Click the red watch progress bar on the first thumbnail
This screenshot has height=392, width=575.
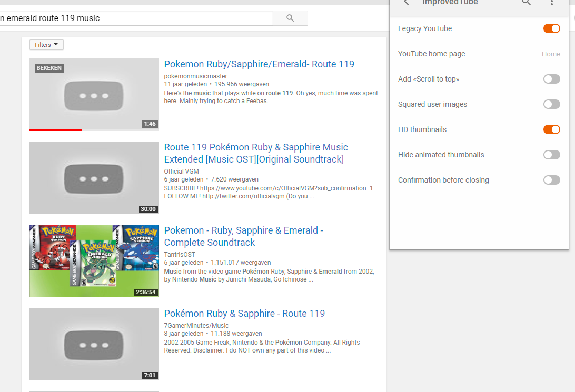pyautogui.click(x=56, y=129)
